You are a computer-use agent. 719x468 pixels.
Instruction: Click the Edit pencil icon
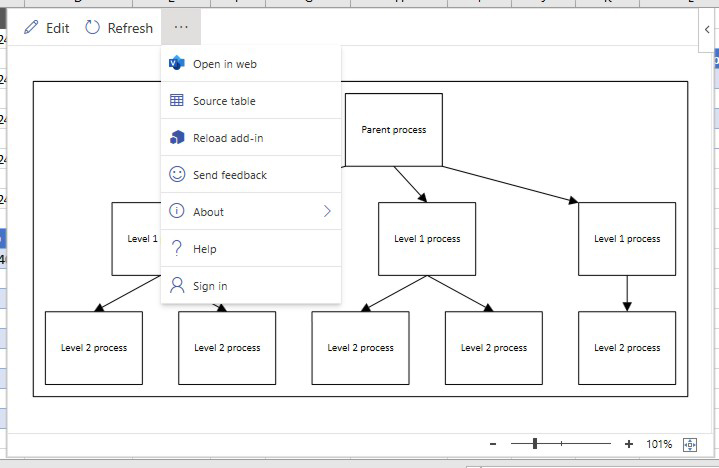[31, 28]
